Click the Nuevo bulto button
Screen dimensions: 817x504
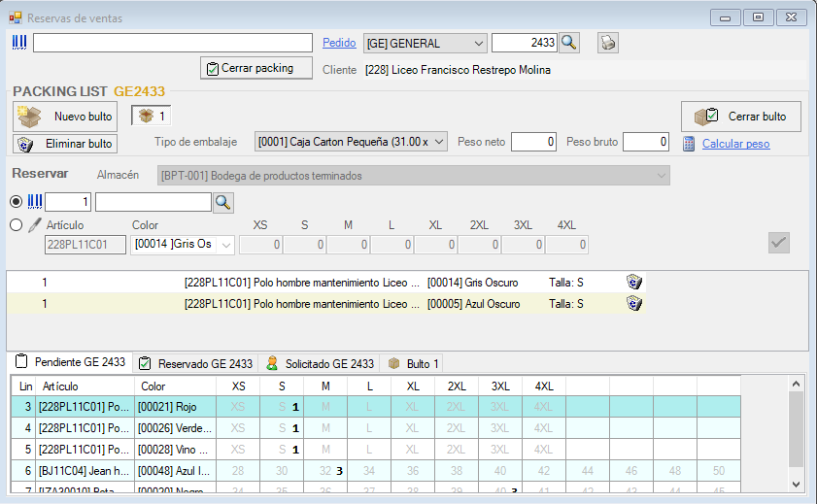point(65,117)
